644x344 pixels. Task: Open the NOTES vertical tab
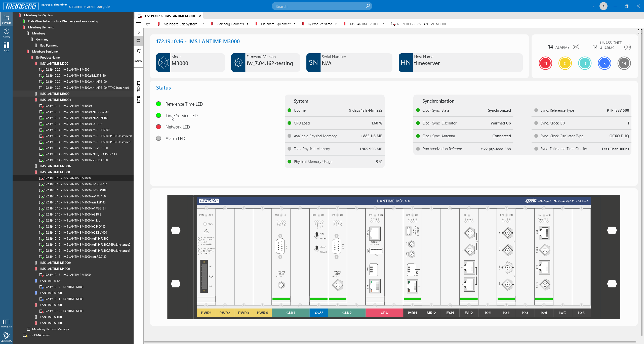(x=139, y=100)
